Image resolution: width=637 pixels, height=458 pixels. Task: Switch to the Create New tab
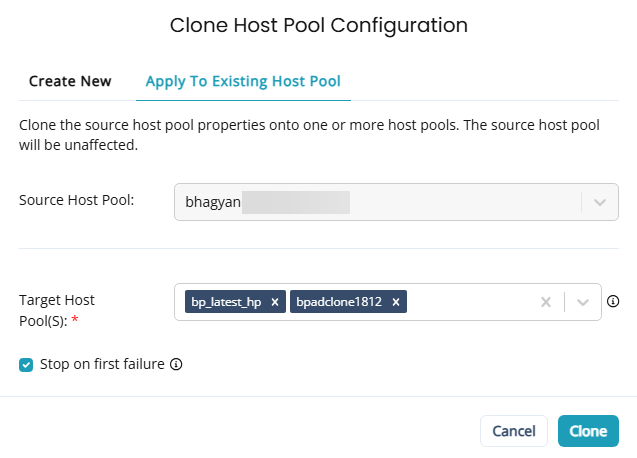pyautogui.click(x=70, y=81)
